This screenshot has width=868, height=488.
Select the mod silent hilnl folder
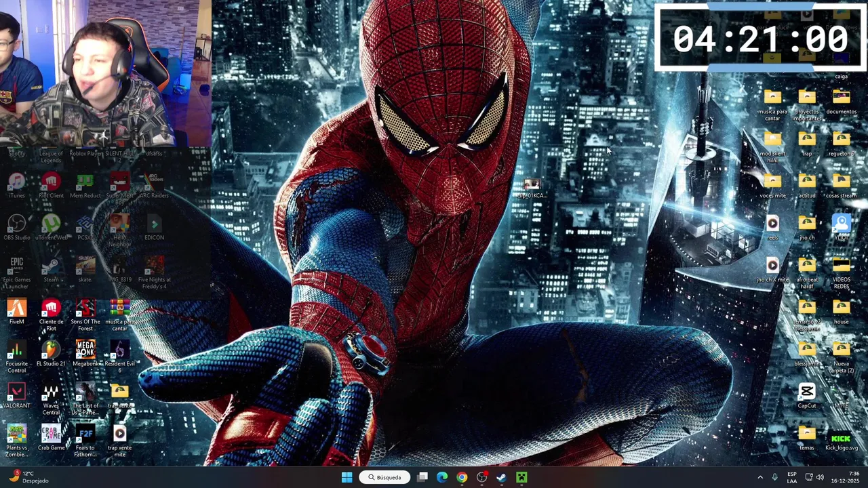click(x=772, y=147)
